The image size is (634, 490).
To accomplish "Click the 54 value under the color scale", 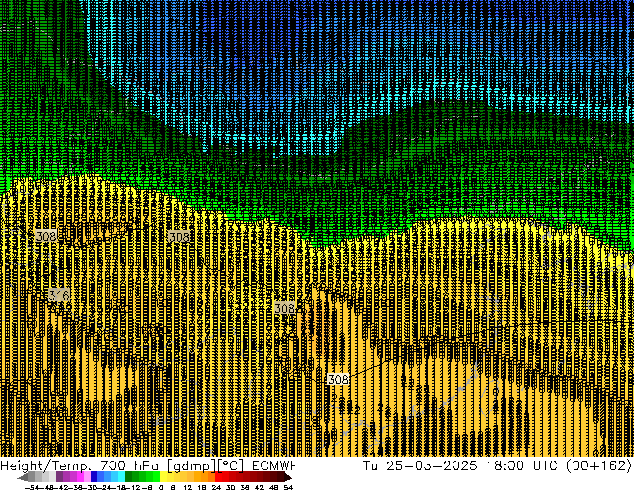I will coord(288,487).
